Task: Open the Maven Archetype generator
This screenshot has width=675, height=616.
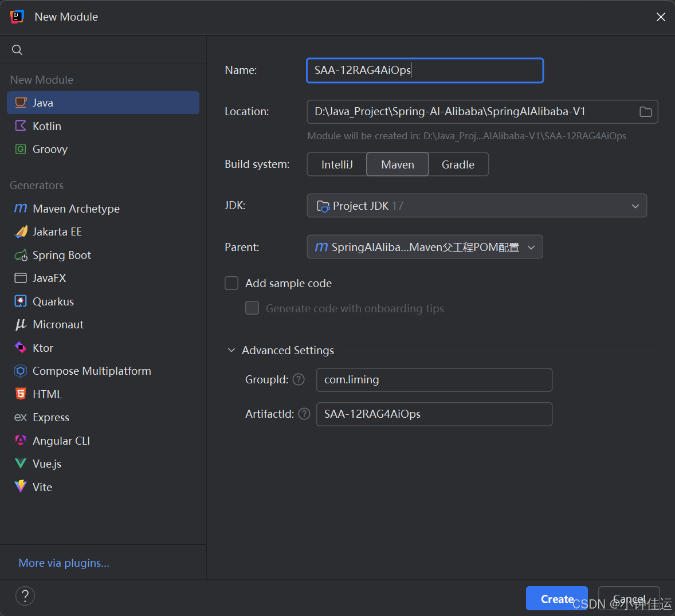Action: [103, 209]
